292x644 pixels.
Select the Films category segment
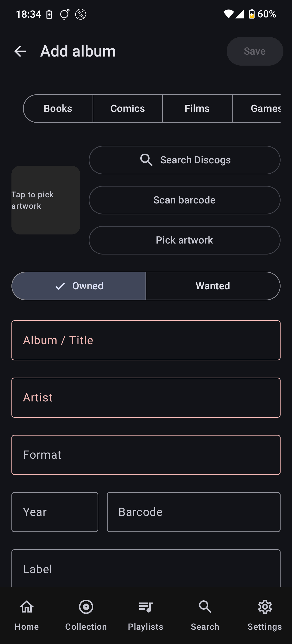point(197,109)
